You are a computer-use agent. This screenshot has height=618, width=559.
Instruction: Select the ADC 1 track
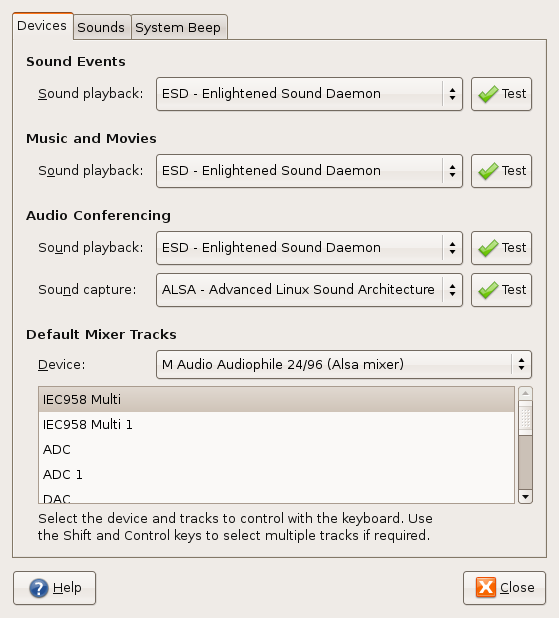(x=276, y=475)
